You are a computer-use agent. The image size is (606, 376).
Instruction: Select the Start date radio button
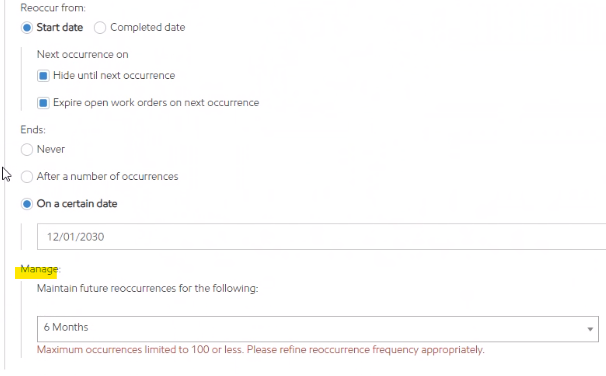[x=27, y=28]
